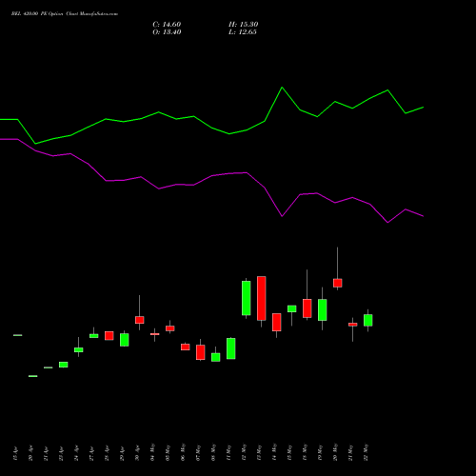Click the low value L: 12.65

click(x=243, y=32)
